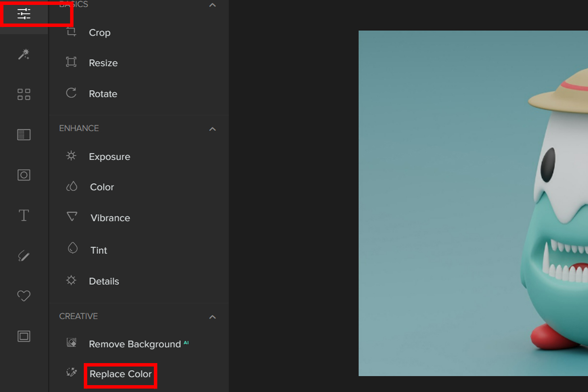The height and width of the screenshot is (392, 588).
Task: Select the magic wand AI tools icon
Action: point(24,54)
